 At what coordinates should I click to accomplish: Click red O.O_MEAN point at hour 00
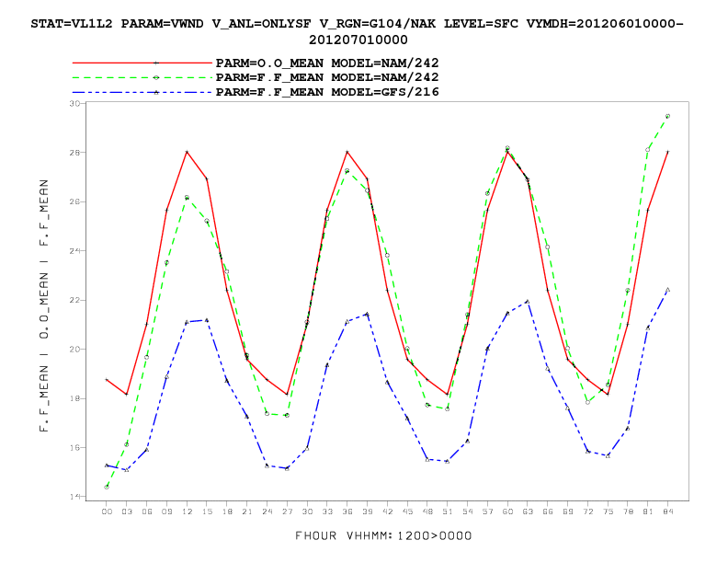pyautogui.click(x=107, y=380)
